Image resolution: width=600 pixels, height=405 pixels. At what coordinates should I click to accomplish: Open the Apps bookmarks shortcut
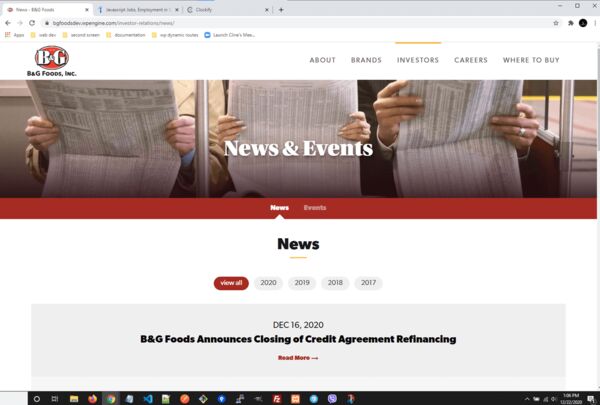coord(15,35)
